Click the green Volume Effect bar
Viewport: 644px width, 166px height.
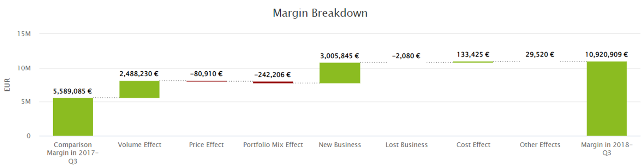click(x=139, y=89)
